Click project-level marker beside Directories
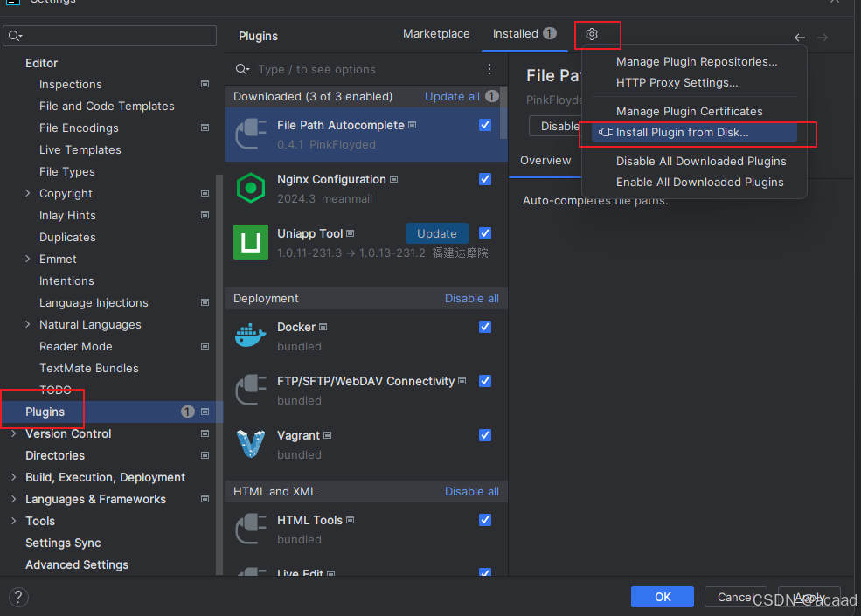 [x=205, y=456]
